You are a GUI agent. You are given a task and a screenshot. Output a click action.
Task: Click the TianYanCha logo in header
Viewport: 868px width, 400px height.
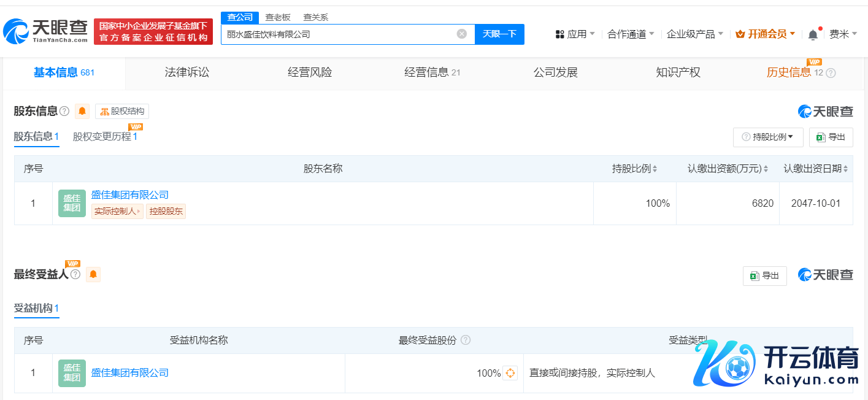(x=46, y=32)
